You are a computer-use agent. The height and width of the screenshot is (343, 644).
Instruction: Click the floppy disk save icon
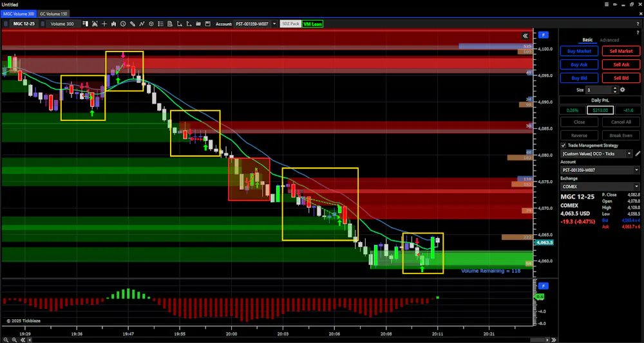pyautogui.click(x=208, y=24)
